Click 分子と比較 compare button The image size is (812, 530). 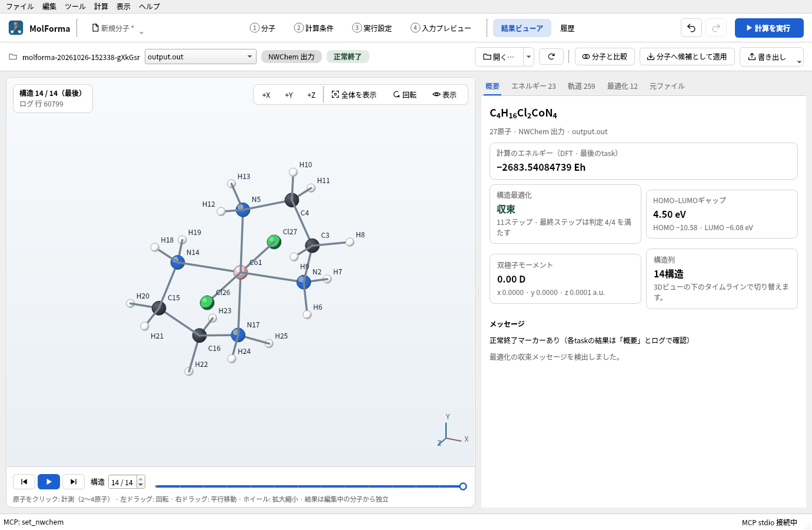[x=605, y=57]
